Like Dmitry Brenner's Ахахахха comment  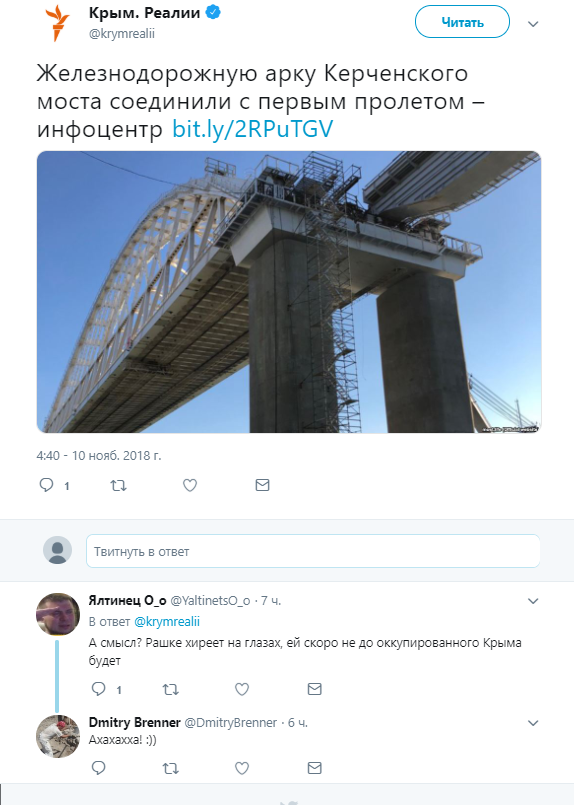(x=242, y=769)
